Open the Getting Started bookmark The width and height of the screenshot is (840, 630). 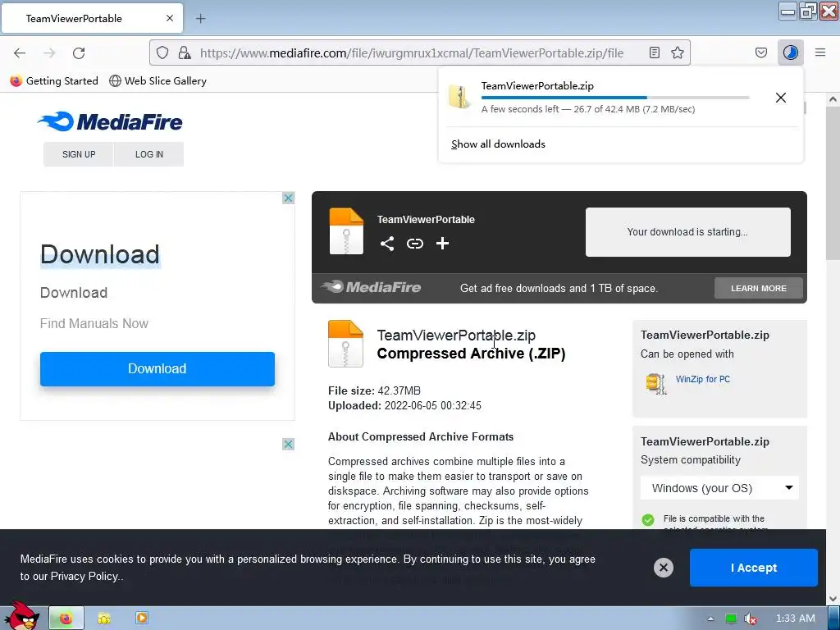(x=54, y=81)
